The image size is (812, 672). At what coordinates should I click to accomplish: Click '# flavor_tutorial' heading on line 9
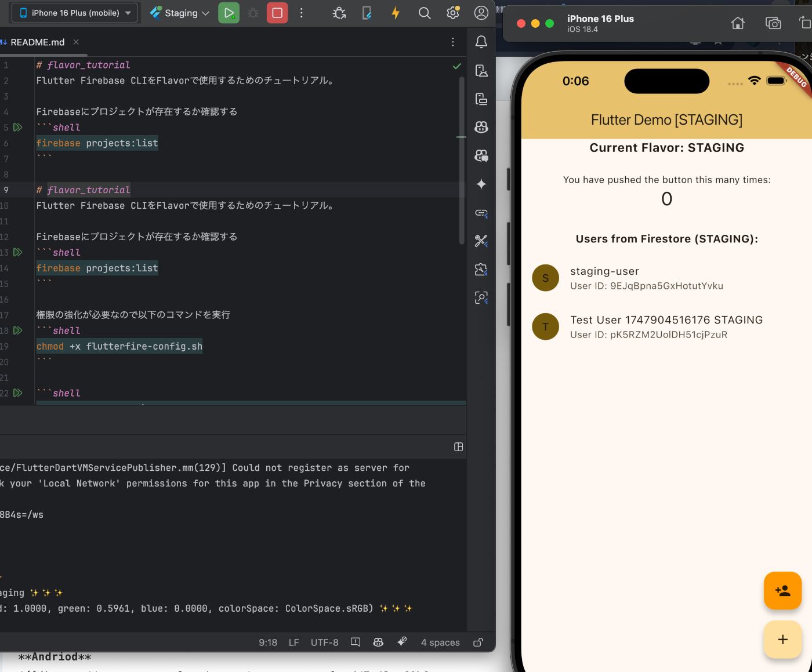point(83,190)
